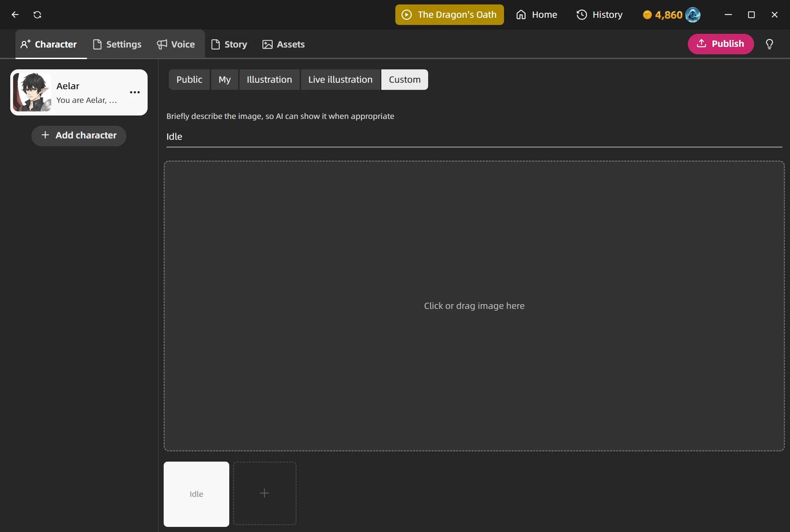This screenshot has height=532, width=790.
Task: Go back with the left arrow icon
Action: [15, 15]
